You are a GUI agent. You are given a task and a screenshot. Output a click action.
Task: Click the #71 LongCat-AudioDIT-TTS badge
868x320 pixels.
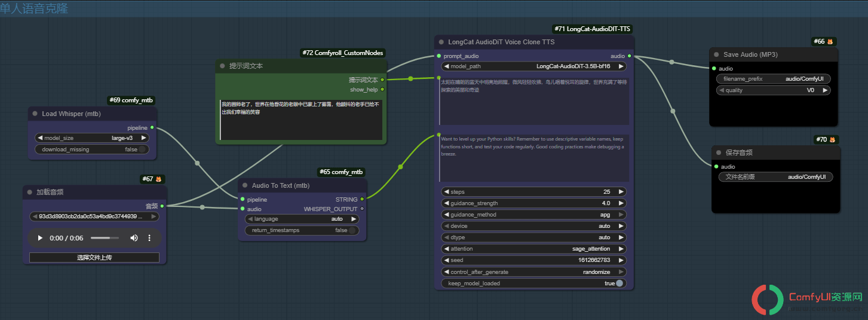592,29
